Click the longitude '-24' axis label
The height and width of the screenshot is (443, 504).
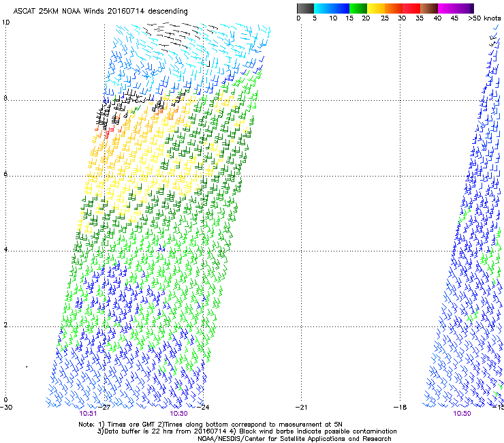click(203, 408)
